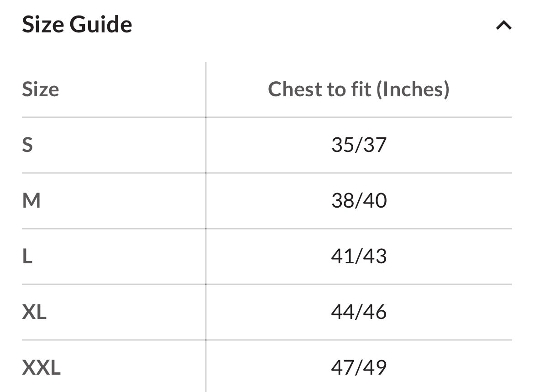Collapse the Size Guide chevron arrow
Image resolution: width=534 pixels, height=392 pixels.
click(x=503, y=26)
